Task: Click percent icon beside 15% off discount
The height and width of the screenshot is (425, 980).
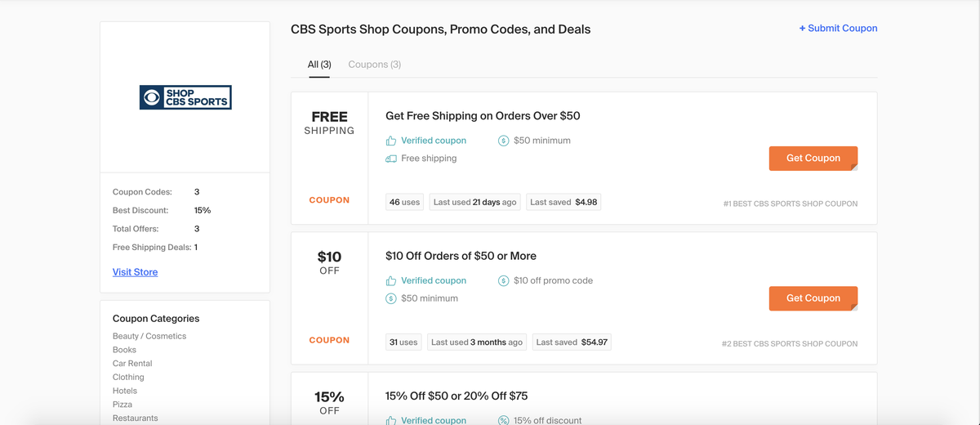Action: 504,420
